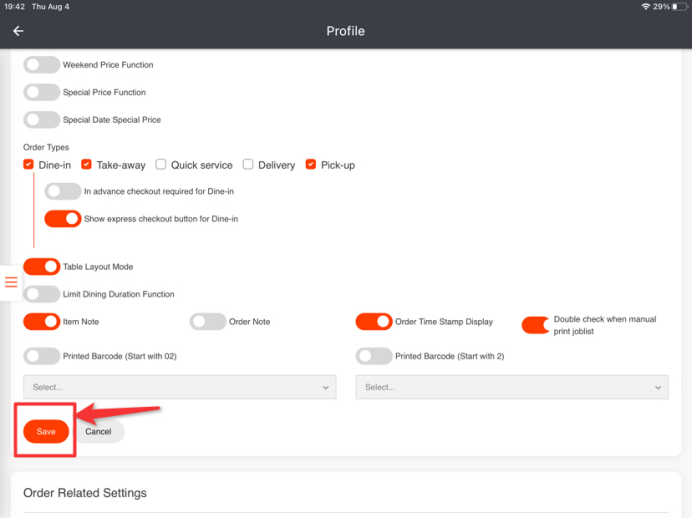
Task: Open the orange side menu handle
Action: pos(11,282)
